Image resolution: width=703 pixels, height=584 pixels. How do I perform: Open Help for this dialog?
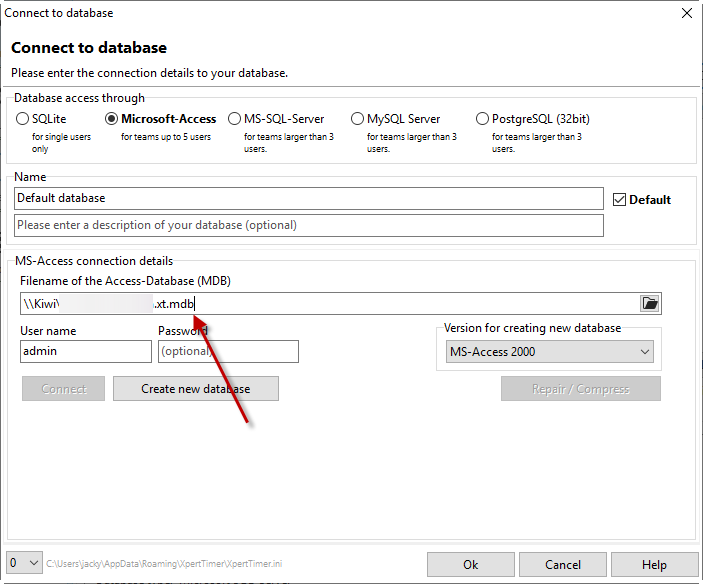(654, 565)
